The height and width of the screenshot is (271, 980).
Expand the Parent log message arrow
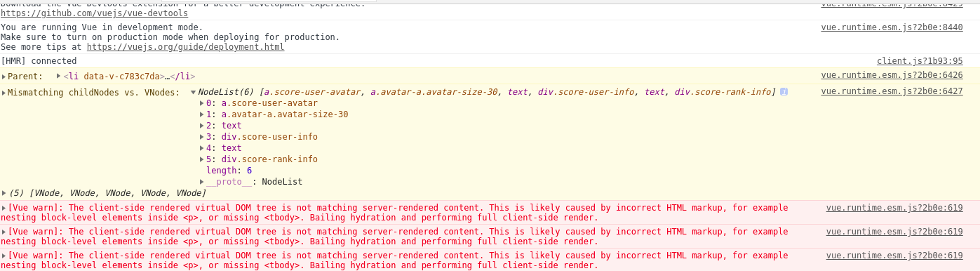pyautogui.click(x=4, y=77)
